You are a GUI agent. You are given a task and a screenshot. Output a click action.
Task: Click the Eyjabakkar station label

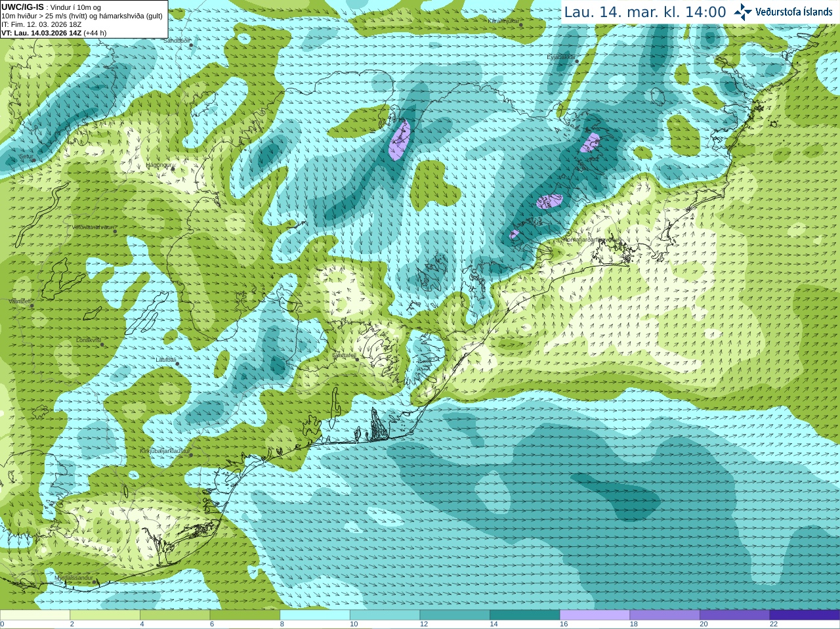[x=561, y=57]
